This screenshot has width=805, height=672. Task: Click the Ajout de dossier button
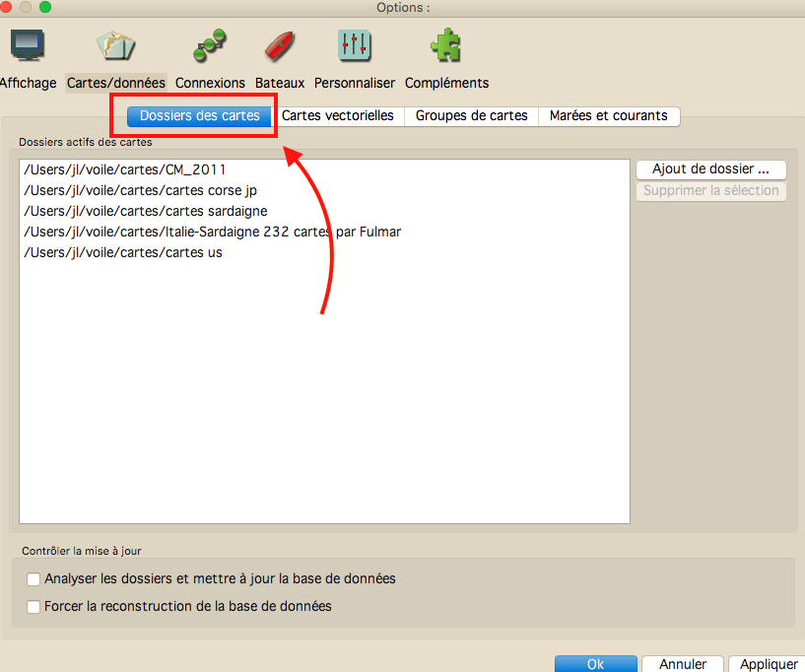[x=710, y=169]
